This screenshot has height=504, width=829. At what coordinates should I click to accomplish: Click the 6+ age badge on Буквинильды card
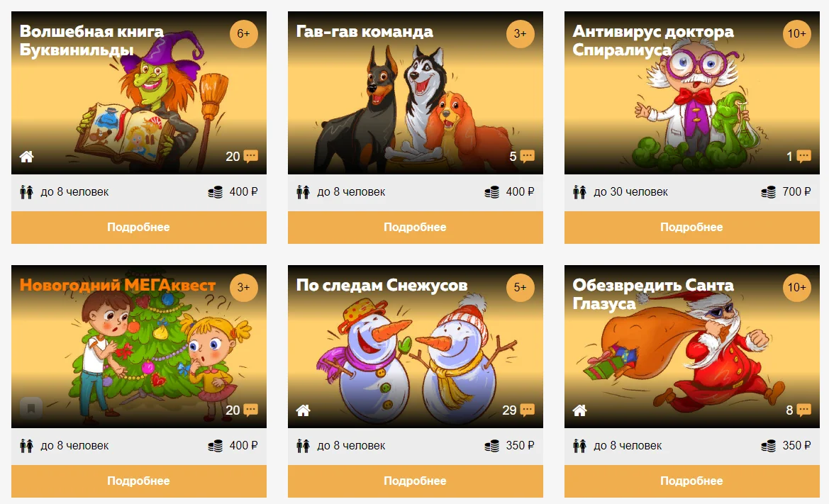point(243,34)
